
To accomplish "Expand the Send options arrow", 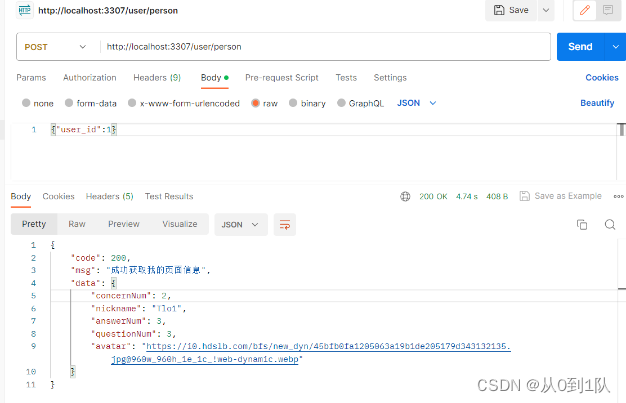I will coord(615,47).
